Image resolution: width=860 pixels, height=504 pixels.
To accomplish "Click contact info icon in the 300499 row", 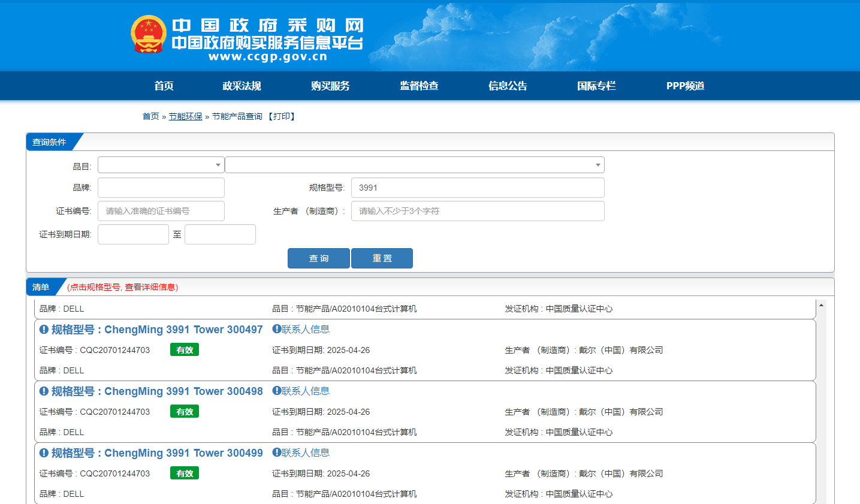I will coord(276,452).
